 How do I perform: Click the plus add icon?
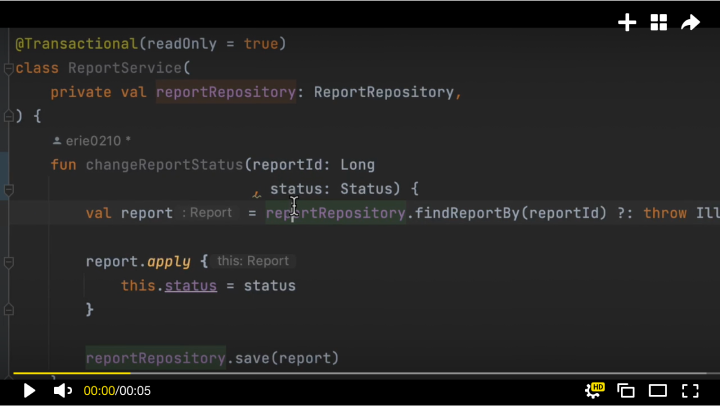pyautogui.click(x=627, y=22)
